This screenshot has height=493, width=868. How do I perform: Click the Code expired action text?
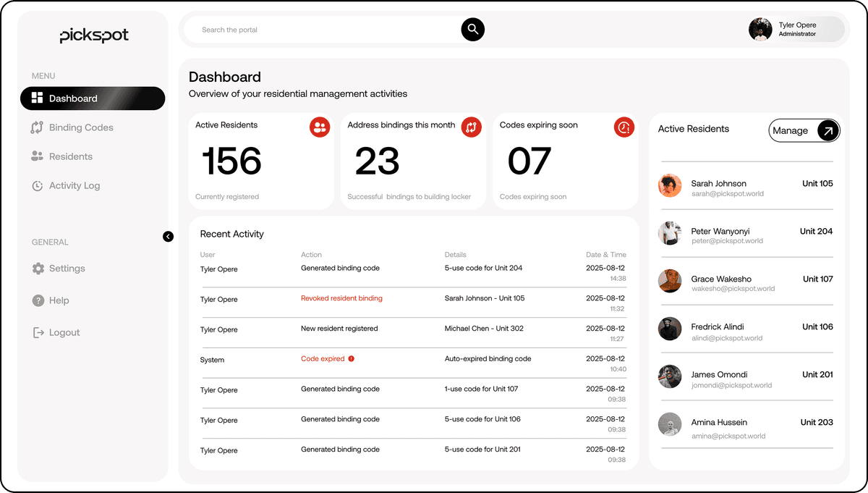pos(323,358)
